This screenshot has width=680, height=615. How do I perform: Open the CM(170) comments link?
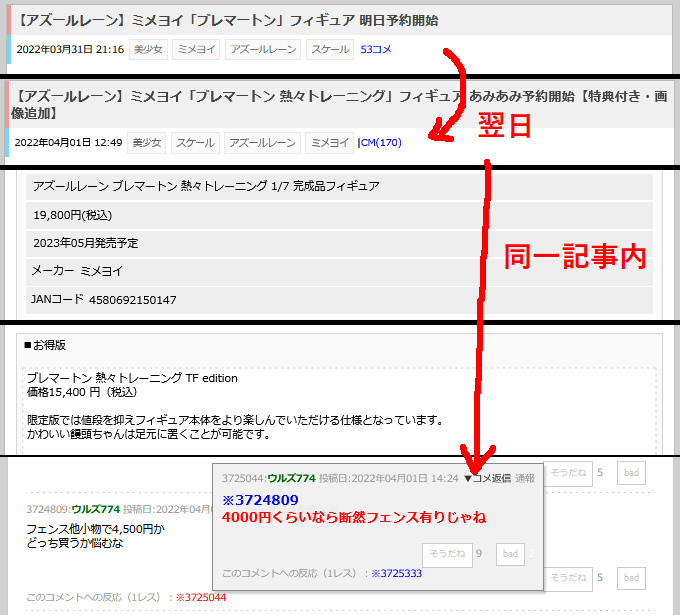pyautogui.click(x=381, y=143)
